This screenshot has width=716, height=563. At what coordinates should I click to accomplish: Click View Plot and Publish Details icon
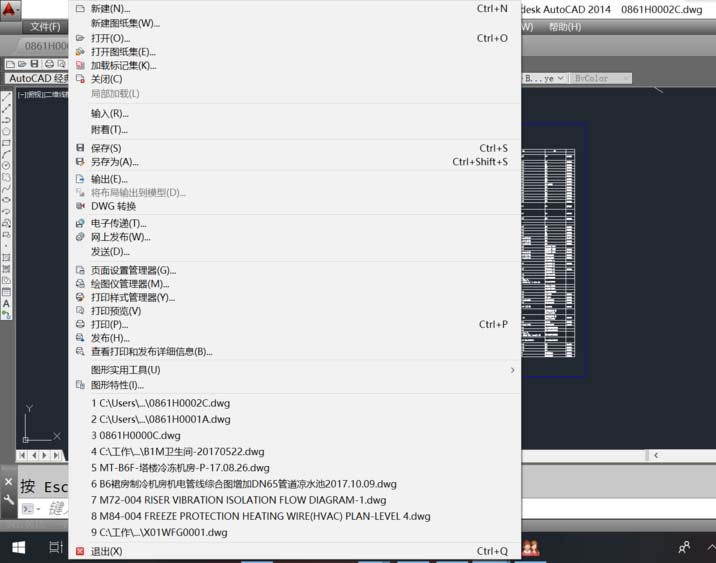coord(80,351)
